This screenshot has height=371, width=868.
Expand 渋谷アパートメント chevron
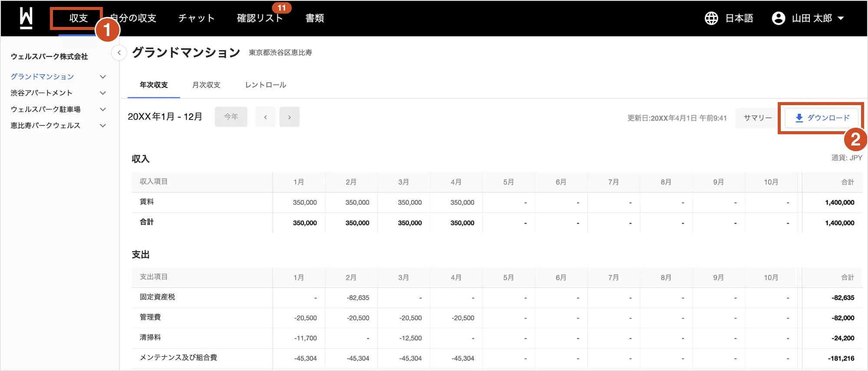103,93
